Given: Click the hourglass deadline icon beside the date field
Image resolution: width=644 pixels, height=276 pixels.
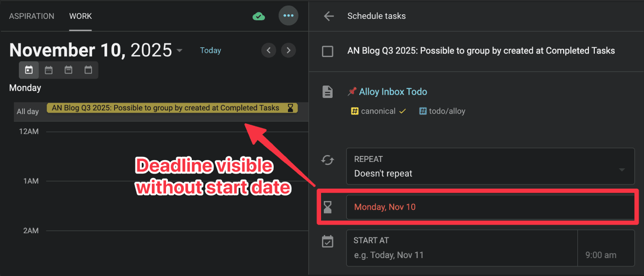Looking at the screenshot, I should click(x=328, y=207).
